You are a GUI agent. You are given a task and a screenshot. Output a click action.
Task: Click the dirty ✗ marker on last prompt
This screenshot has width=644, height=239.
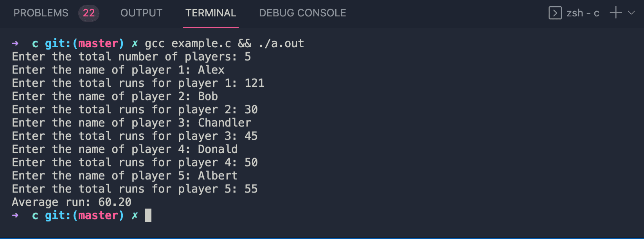tap(135, 215)
